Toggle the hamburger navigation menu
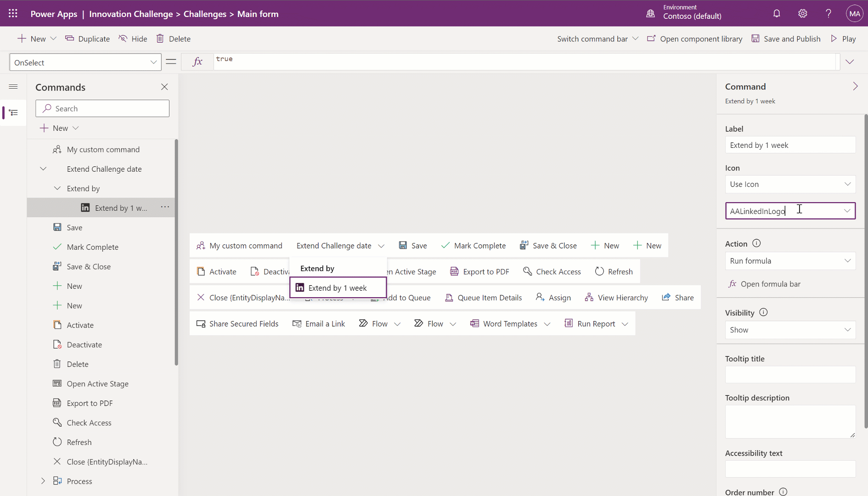 [13, 87]
